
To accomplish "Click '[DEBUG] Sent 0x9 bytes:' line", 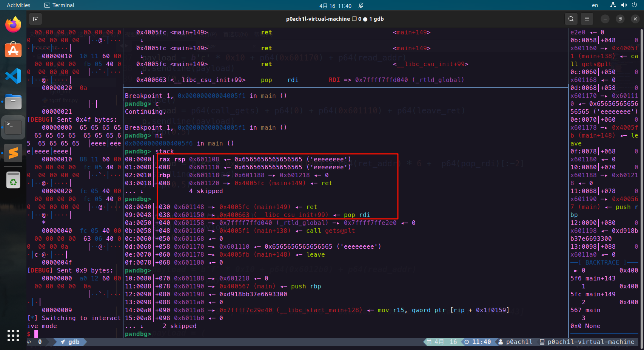I will coord(70,270).
